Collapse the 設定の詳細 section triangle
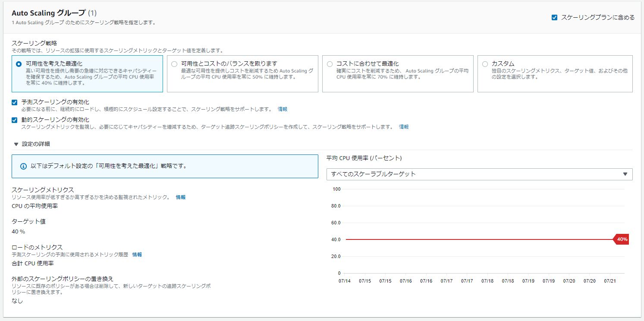This screenshot has height=321, width=644. click(16, 144)
